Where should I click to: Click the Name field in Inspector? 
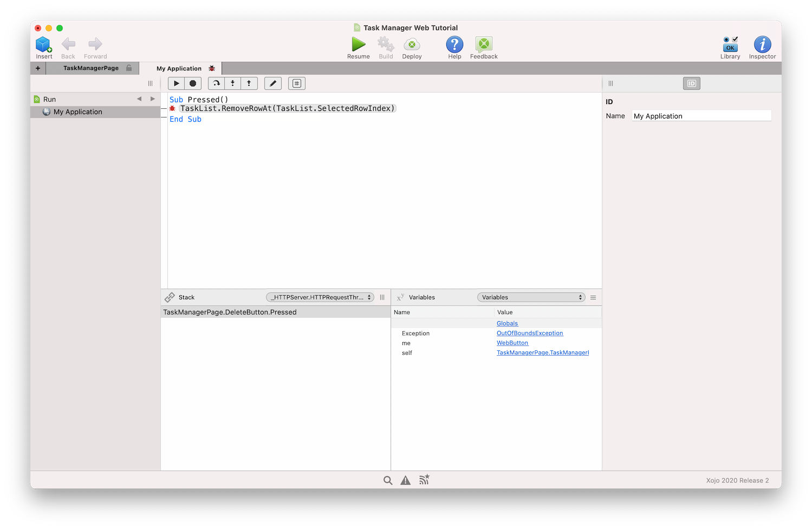pyautogui.click(x=701, y=116)
